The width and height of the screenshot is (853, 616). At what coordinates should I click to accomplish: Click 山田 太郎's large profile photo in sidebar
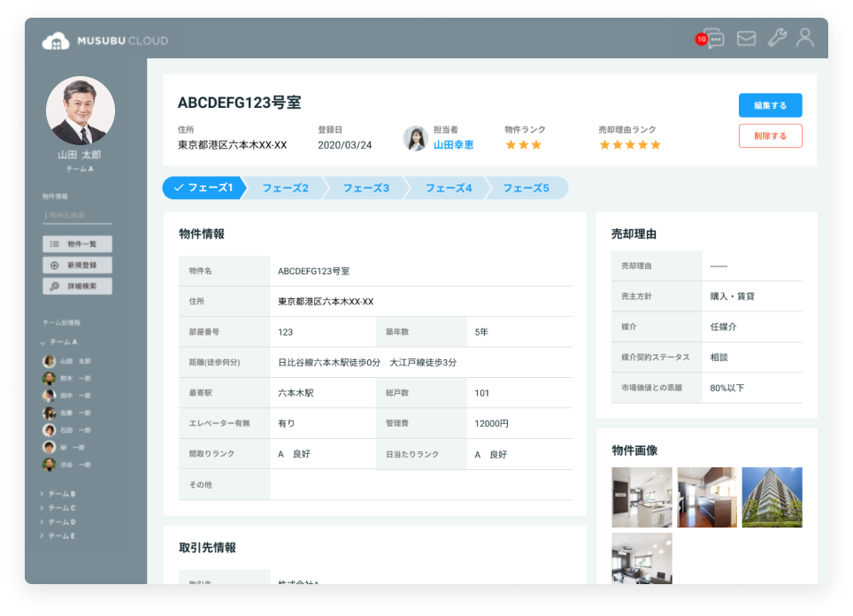(x=80, y=111)
